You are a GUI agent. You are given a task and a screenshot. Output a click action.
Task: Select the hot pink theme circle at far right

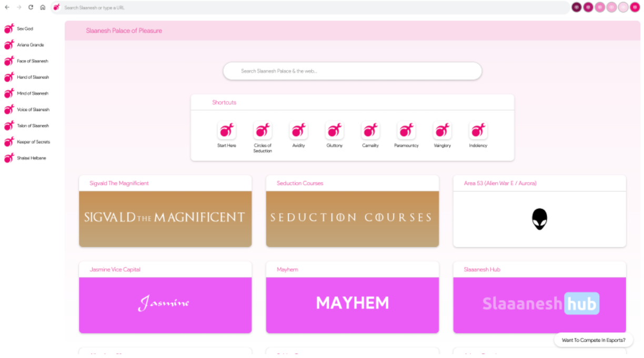coord(635,7)
